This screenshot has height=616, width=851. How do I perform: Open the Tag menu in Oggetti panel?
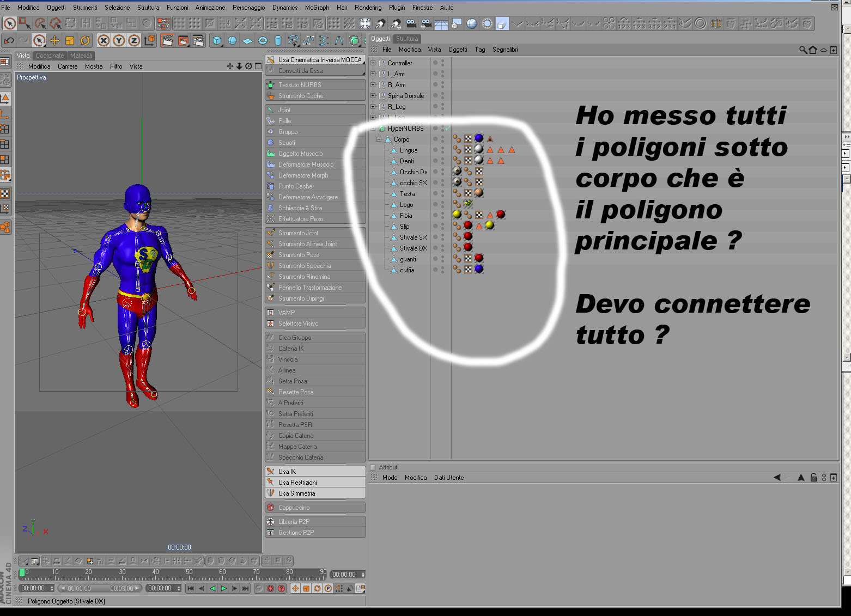(479, 50)
